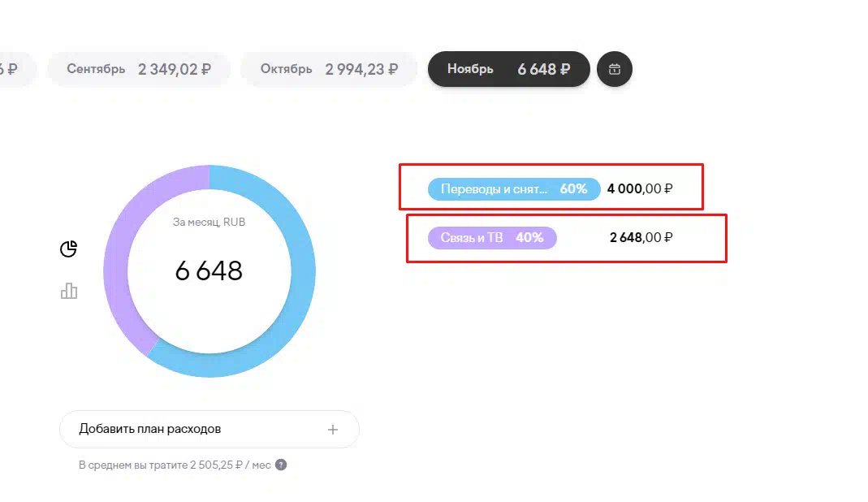The height and width of the screenshot is (502, 868).
Task: Click the plus icon to add a plan
Action: (333, 430)
